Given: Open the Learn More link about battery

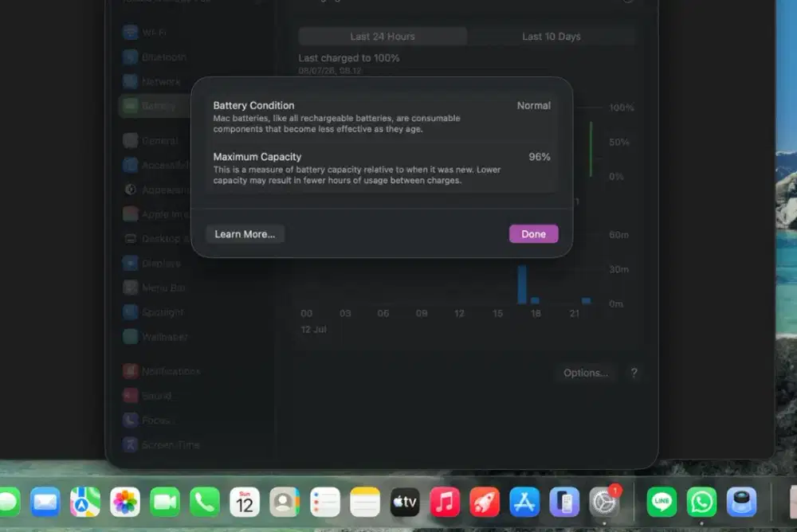Looking at the screenshot, I should coord(245,233).
